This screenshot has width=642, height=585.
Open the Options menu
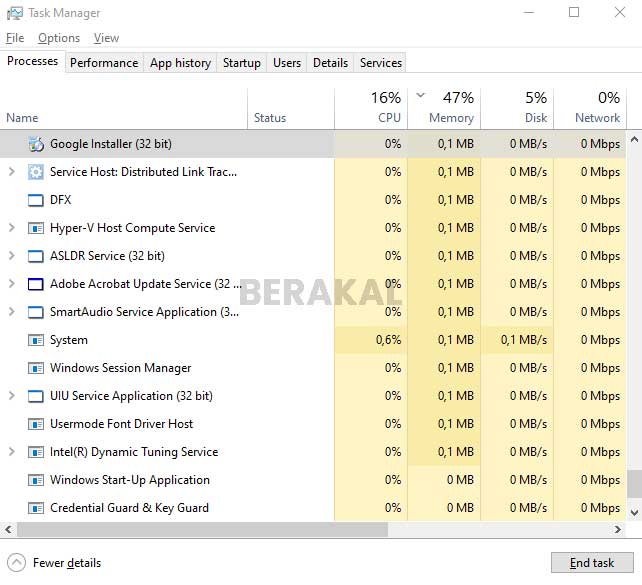[x=59, y=38]
